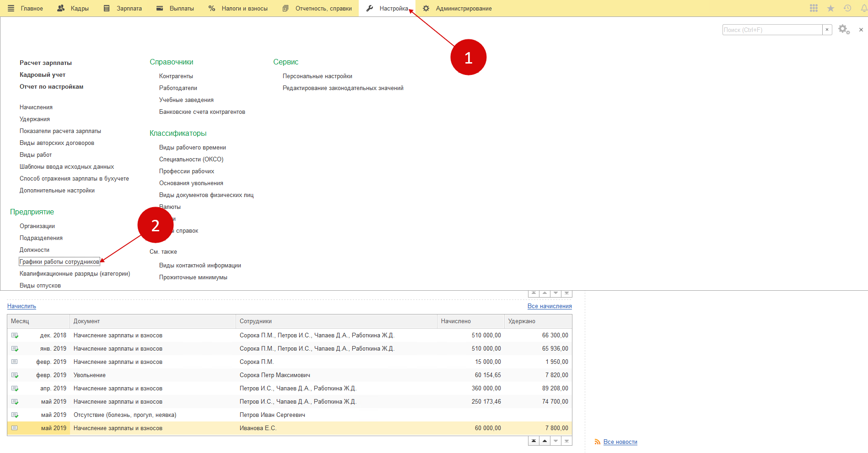Image resolution: width=868 pixels, height=453 pixels.
Task: Open Работодатели directory
Action: [178, 88]
